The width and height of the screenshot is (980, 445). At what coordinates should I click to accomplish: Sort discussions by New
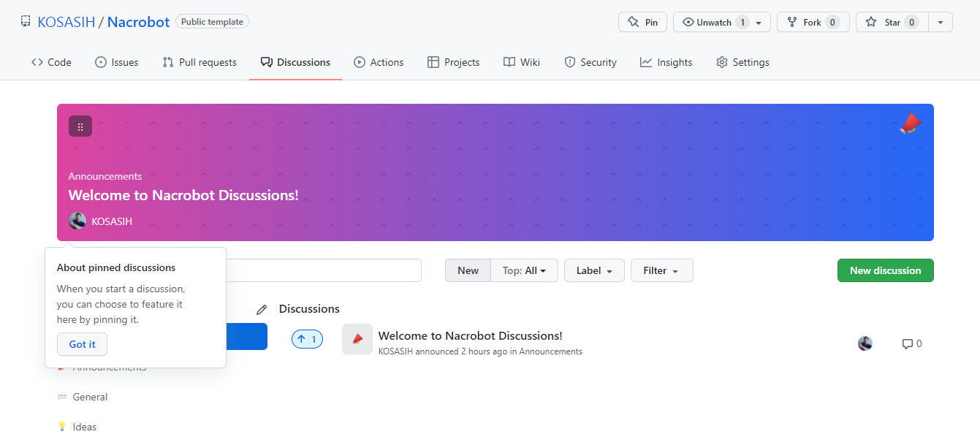pyautogui.click(x=468, y=270)
